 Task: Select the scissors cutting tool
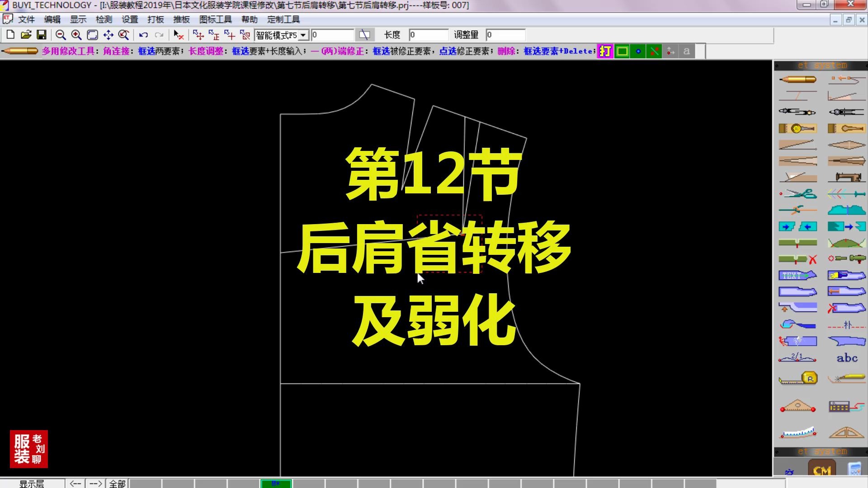[797, 193]
